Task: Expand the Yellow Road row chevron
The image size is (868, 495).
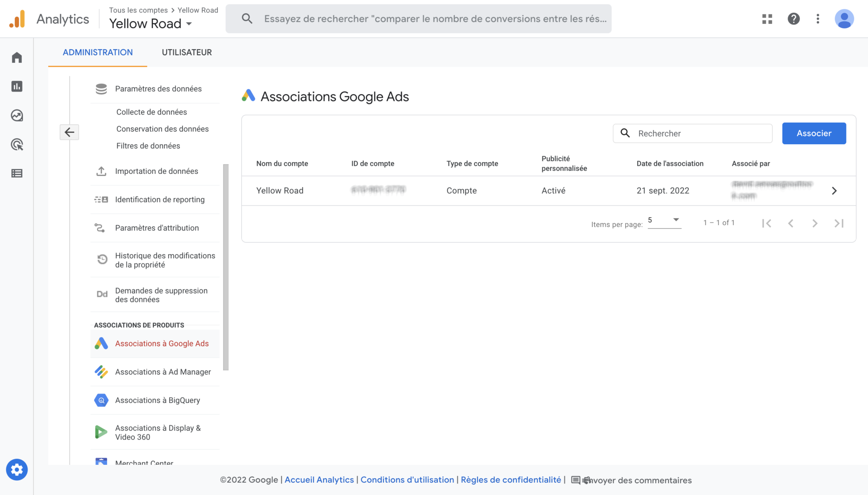Action: point(834,191)
